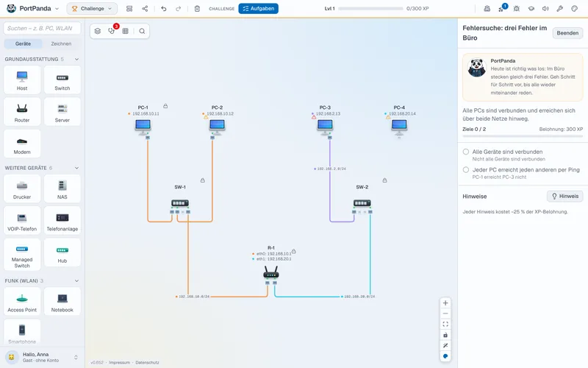The image size is (588, 368).
Task: Select the PC-3 computer on canvas
Action: [x=325, y=127]
